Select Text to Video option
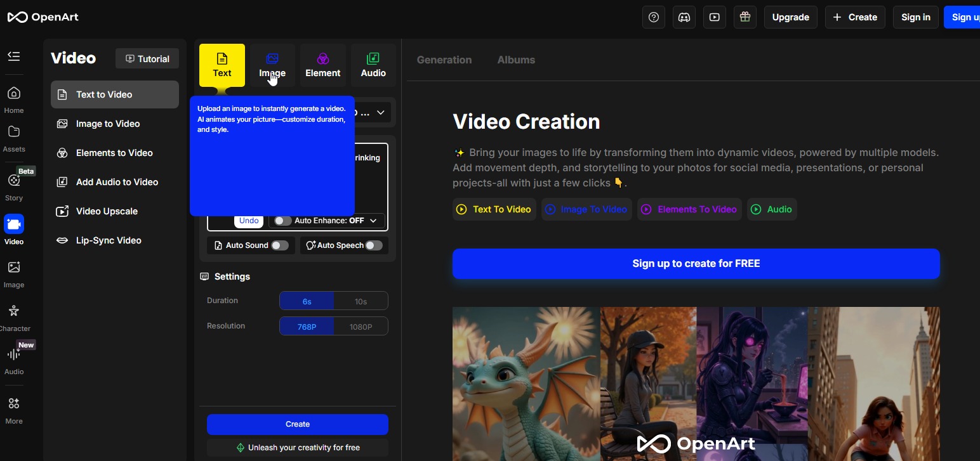This screenshot has width=980, height=461. coord(115,94)
